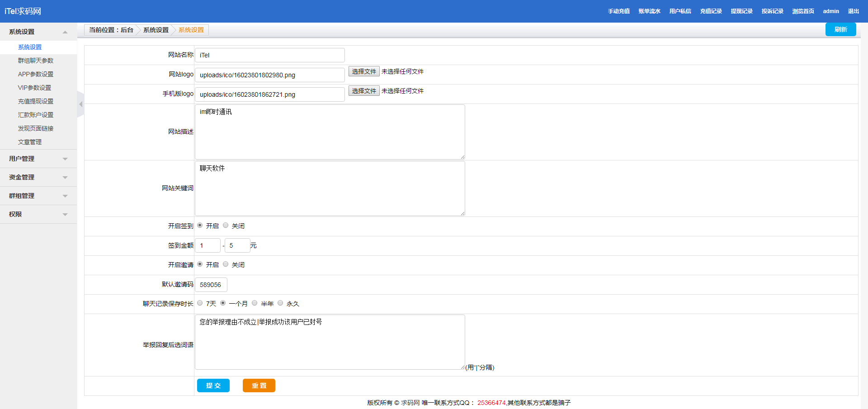Collapse the sidebar using the left arrow handle
Screen dimensions: 868x409
click(80, 104)
